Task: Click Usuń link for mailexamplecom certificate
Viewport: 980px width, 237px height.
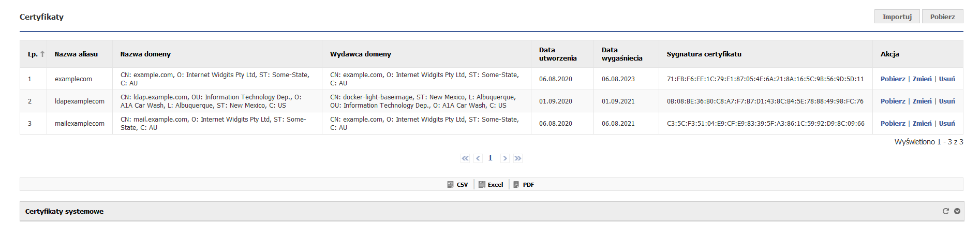Action: [947, 123]
